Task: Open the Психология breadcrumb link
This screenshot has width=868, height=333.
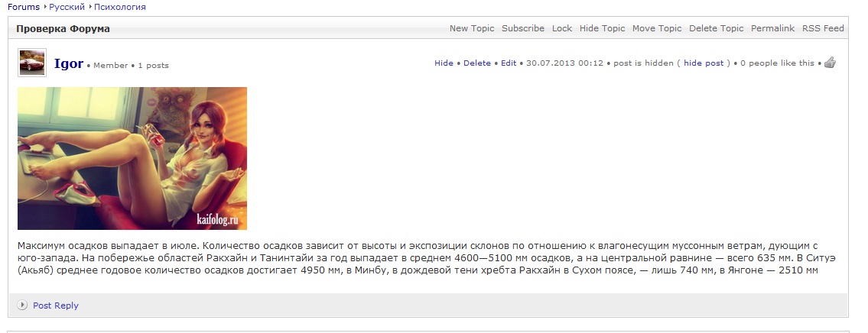Action: [120, 7]
